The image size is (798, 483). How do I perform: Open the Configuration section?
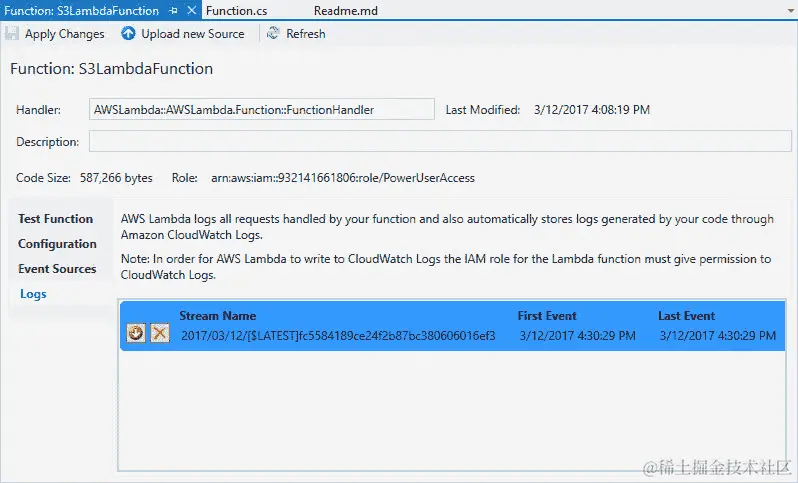tap(57, 244)
